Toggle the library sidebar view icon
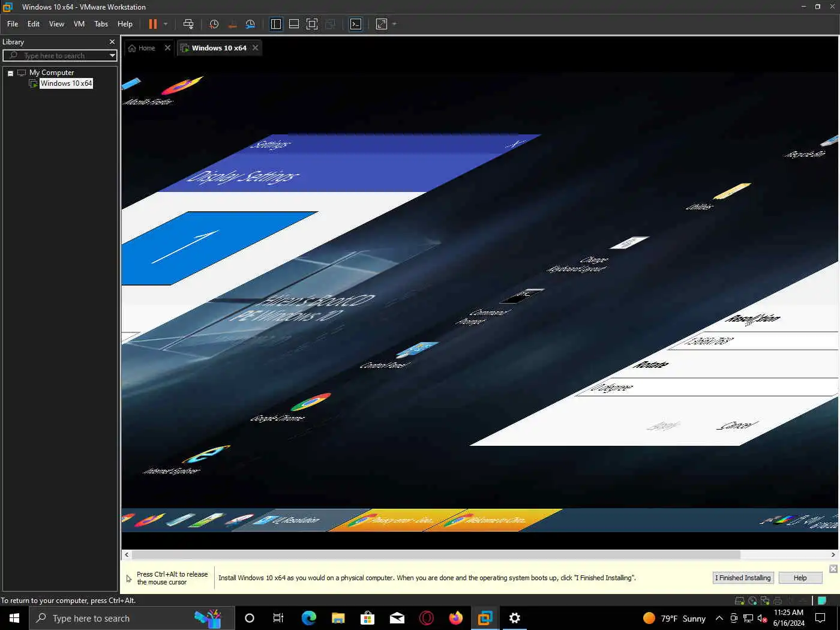The height and width of the screenshot is (630, 840). click(x=276, y=24)
